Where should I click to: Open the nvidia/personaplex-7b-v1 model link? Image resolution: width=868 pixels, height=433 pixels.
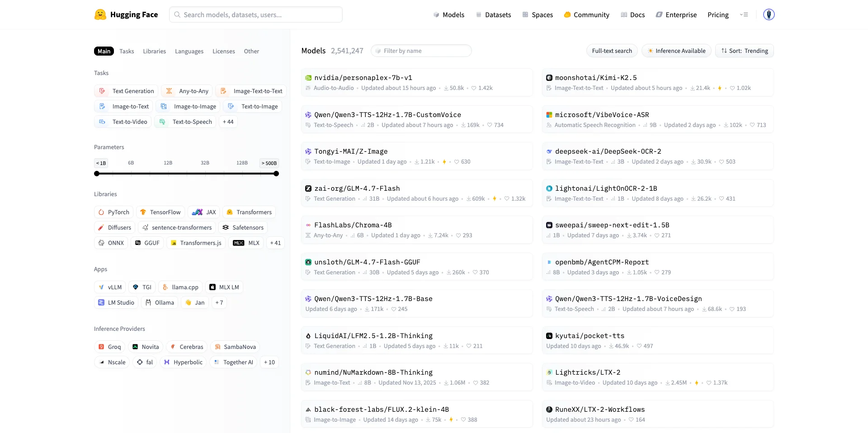click(x=363, y=78)
